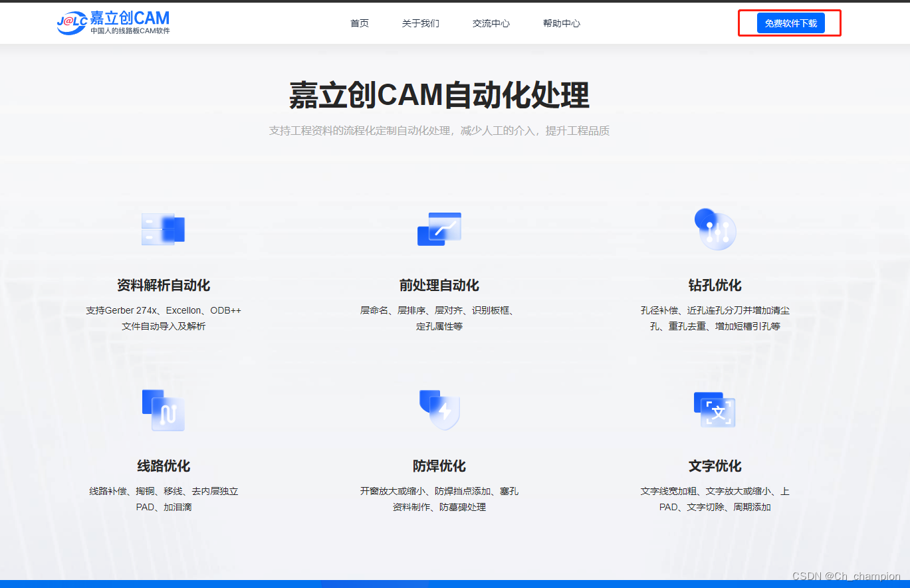
Task: Select the 线路优化 trace icon
Action: (x=163, y=410)
